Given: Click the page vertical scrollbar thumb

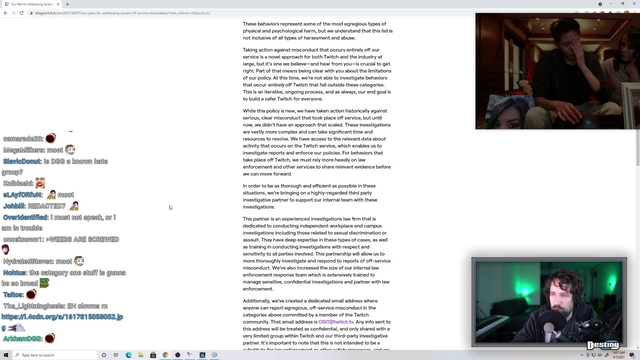Looking at the screenshot, I should (638, 147).
